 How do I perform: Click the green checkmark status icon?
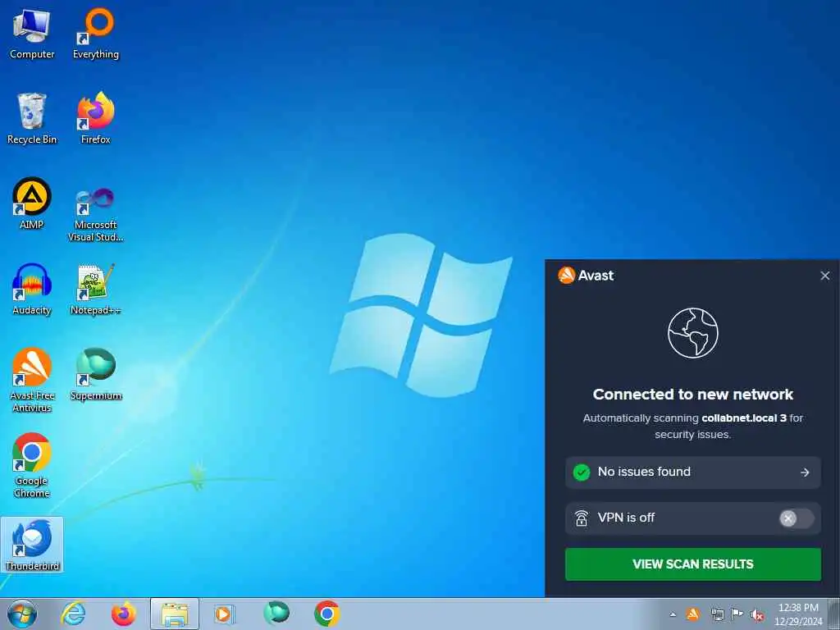pos(582,472)
